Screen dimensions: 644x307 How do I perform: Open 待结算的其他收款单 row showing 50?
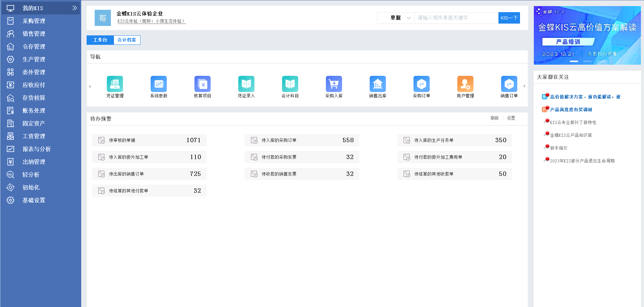(x=455, y=174)
